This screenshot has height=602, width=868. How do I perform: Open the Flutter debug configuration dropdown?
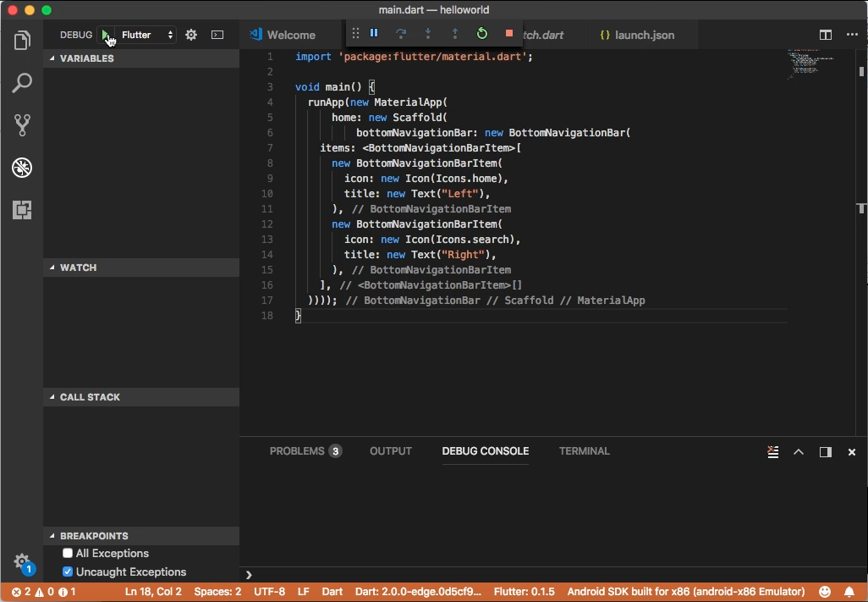(146, 35)
